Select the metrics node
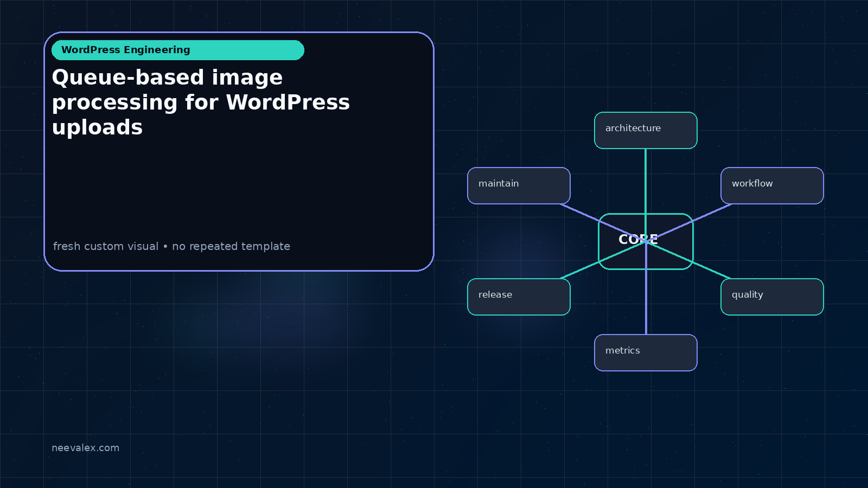 pyautogui.click(x=646, y=352)
